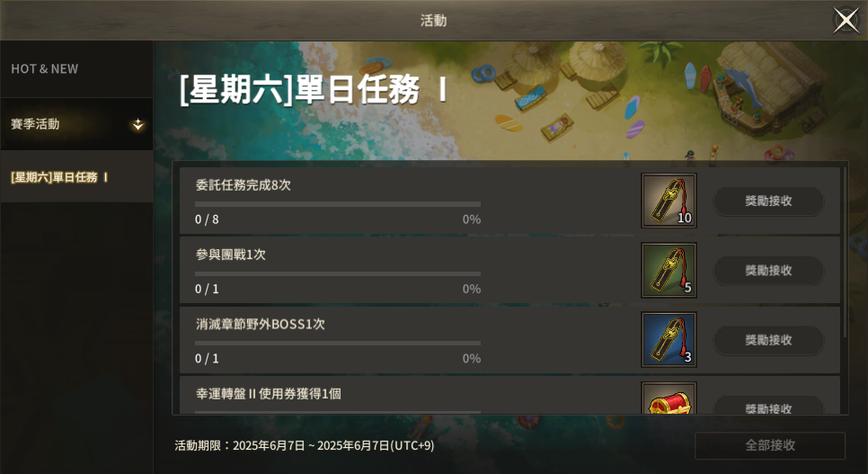Screen dimensions: 868x474
Task: Close the 活動 event window
Action: [846, 21]
